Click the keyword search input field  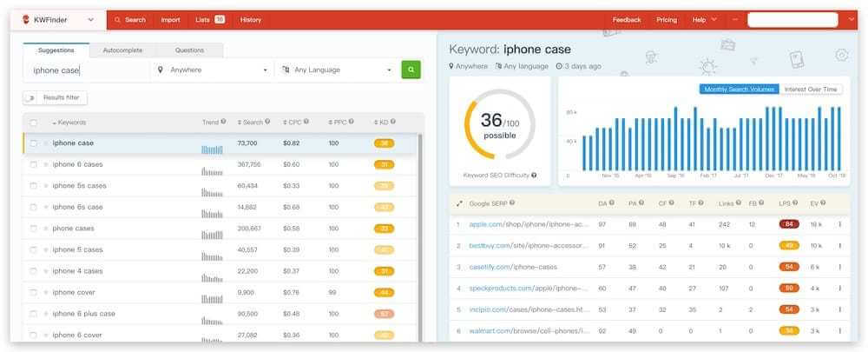pos(87,70)
